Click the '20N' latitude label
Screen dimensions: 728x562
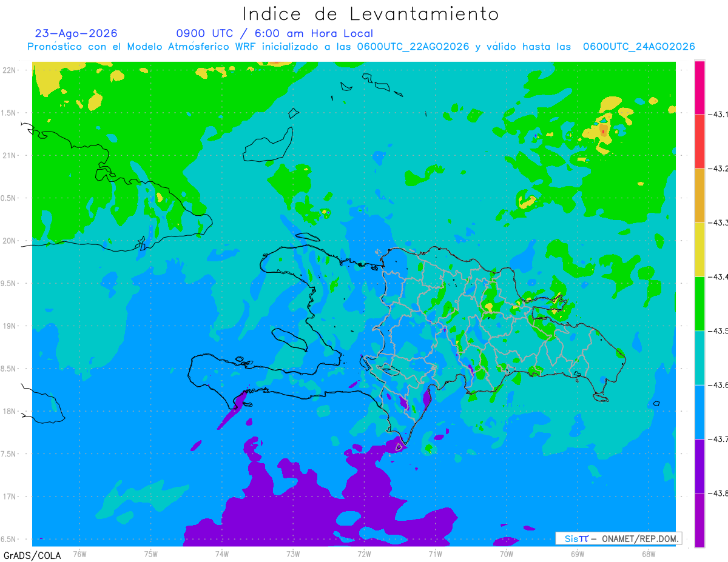[x=10, y=241]
